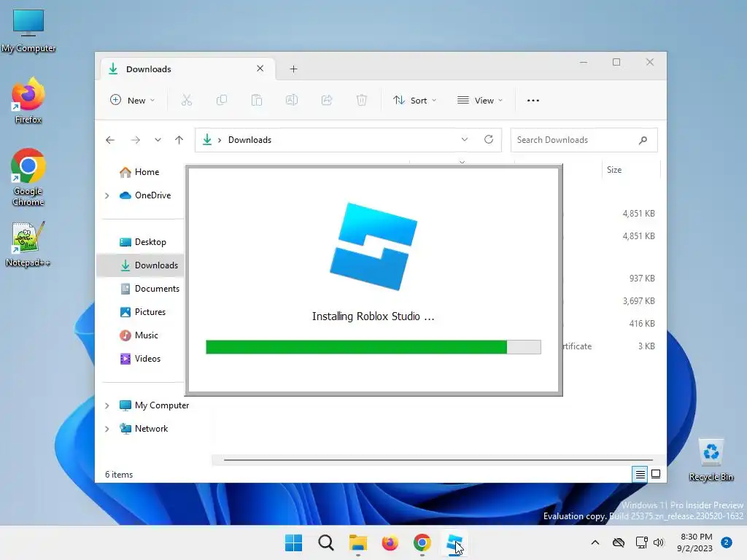Select OneDrive in the navigation pane
The width and height of the screenshot is (747, 560).
point(145,195)
